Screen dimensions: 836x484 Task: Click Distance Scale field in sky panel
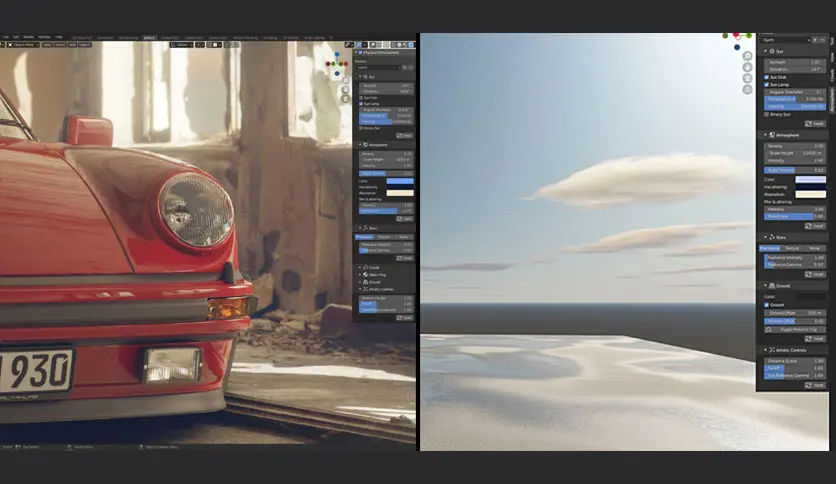pos(795,361)
